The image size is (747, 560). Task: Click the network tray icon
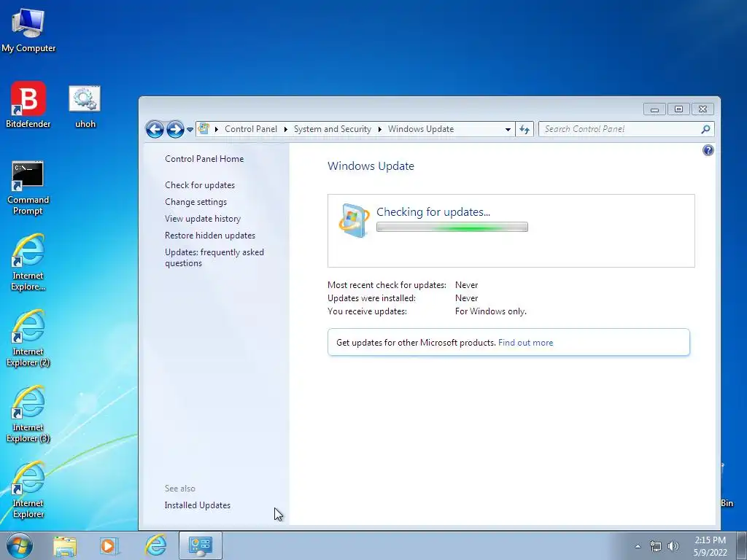tap(656, 546)
